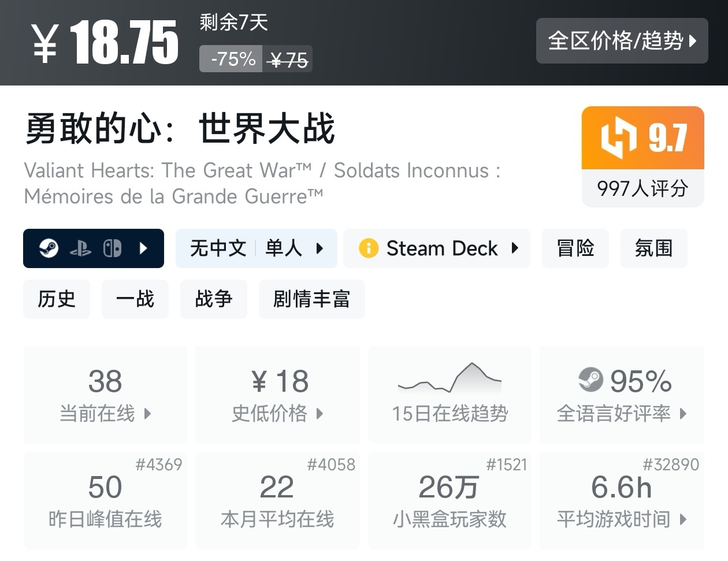Open the 全语言好评率 review rate stat
Screen dimensions: 728x561
[x=622, y=395]
